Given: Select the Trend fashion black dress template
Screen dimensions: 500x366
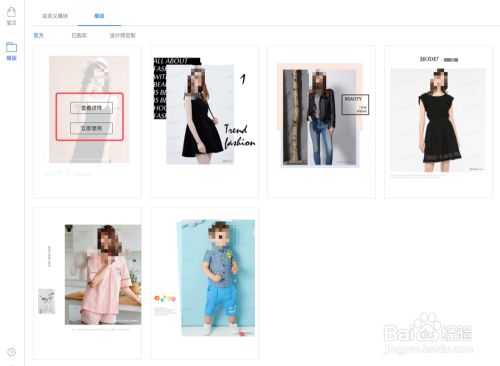Looking at the screenshot, I should [x=204, y=122].
